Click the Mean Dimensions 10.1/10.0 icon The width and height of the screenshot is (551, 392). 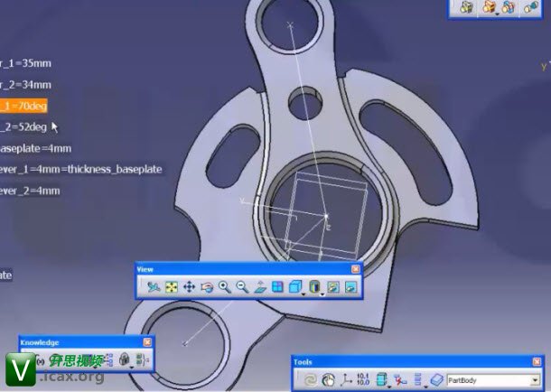point(362,379)
